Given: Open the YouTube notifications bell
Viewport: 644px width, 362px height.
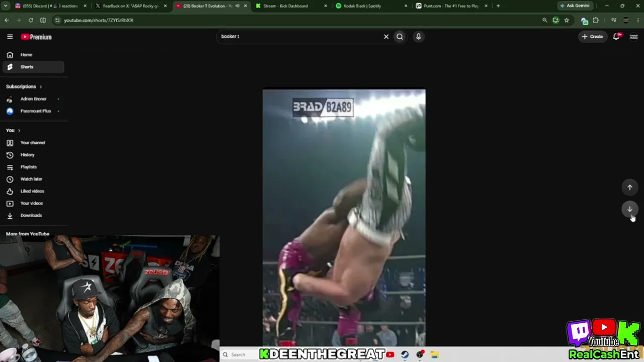Looking at the screenshot, I should [x=616, y=37].
